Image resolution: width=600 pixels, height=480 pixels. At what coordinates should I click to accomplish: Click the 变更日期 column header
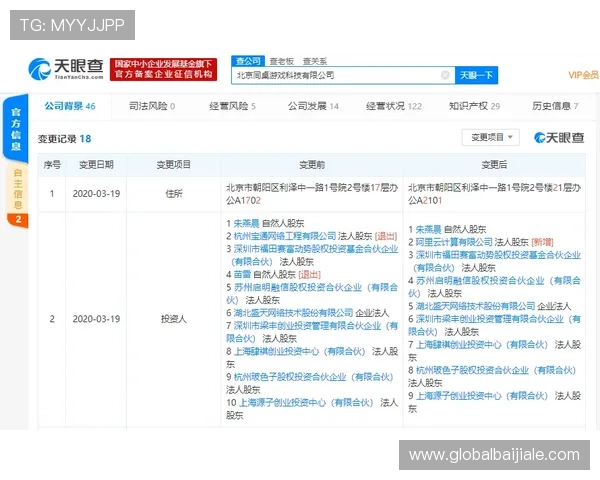96,165
